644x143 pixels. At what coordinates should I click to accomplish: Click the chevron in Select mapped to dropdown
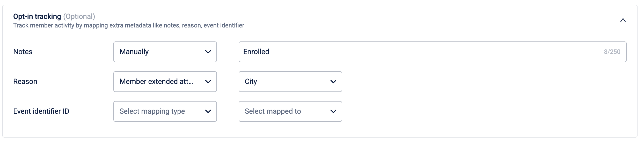pos(333,111)
